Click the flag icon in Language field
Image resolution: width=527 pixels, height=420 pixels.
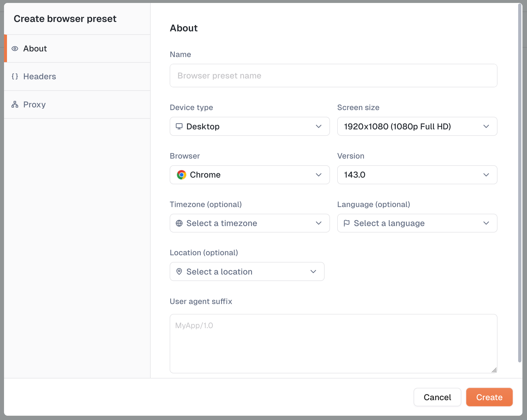coord(347,223)
